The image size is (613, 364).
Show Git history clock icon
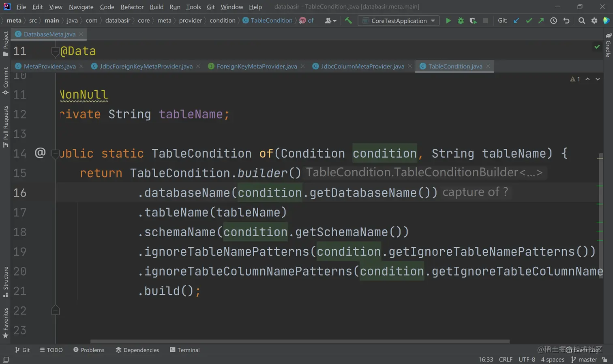pos(553,21)
